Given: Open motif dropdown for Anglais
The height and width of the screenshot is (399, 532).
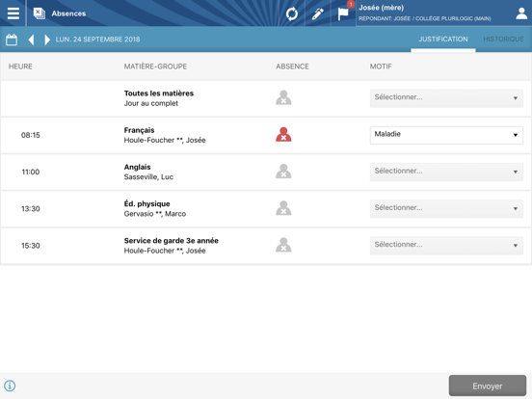Looking at the screenshot, I should coord(446,172).
